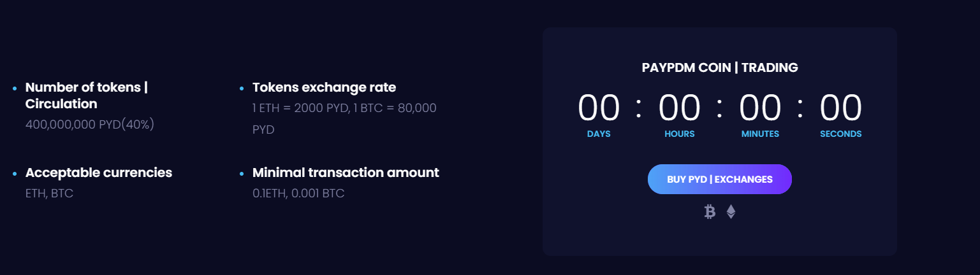The image size is (980, 275).
Task: Click the 400,000,000 PYD(40%) text
Action: [90, 124]
